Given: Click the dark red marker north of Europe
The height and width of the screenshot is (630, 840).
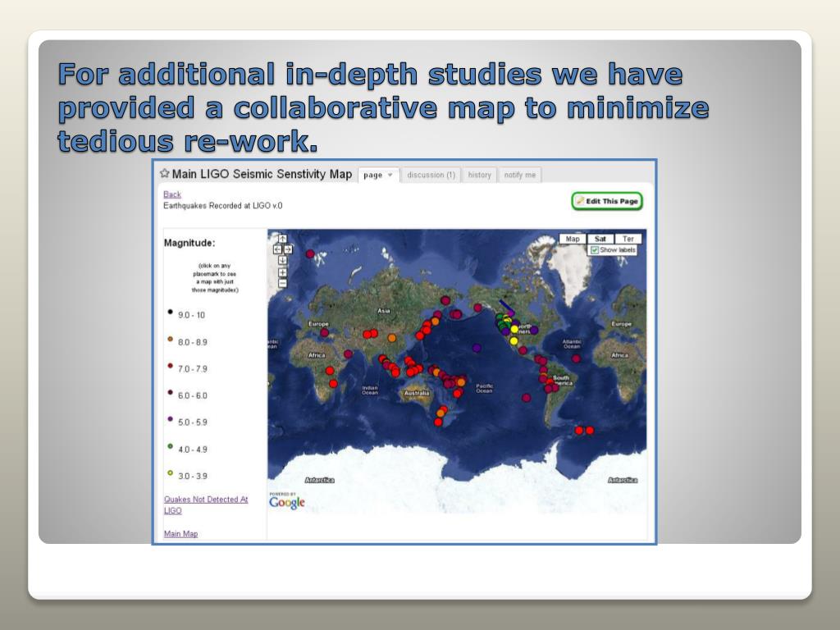Looking at the screenshot, I should click(310, 254).
